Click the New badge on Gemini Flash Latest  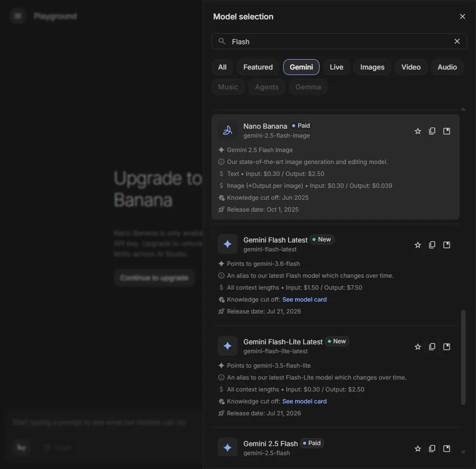click(322, 239)
